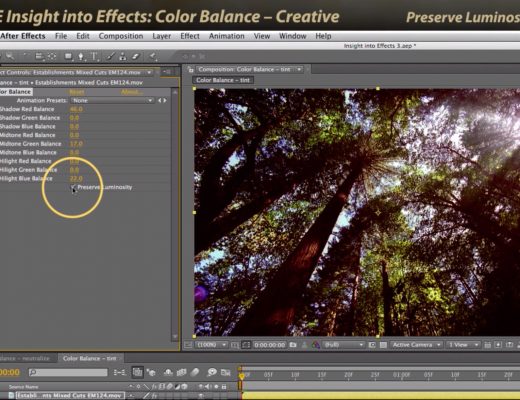The width and height of the screenshot is (520, 400).
Task: Select the Puppet Pin tool
Action: (x=153, y=56)
